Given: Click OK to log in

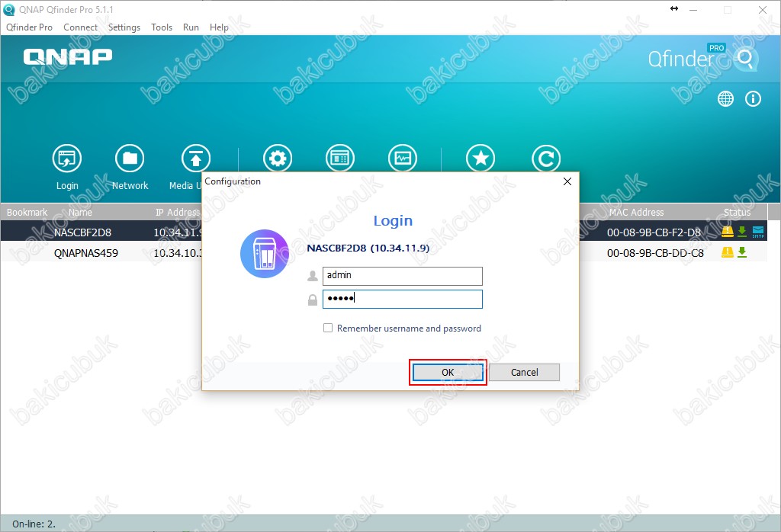Looking at the screenshot, I should (448, 372).
